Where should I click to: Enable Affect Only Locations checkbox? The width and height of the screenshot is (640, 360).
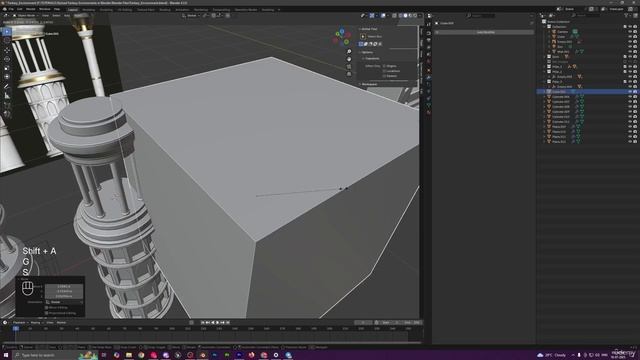tap(384, 71)
